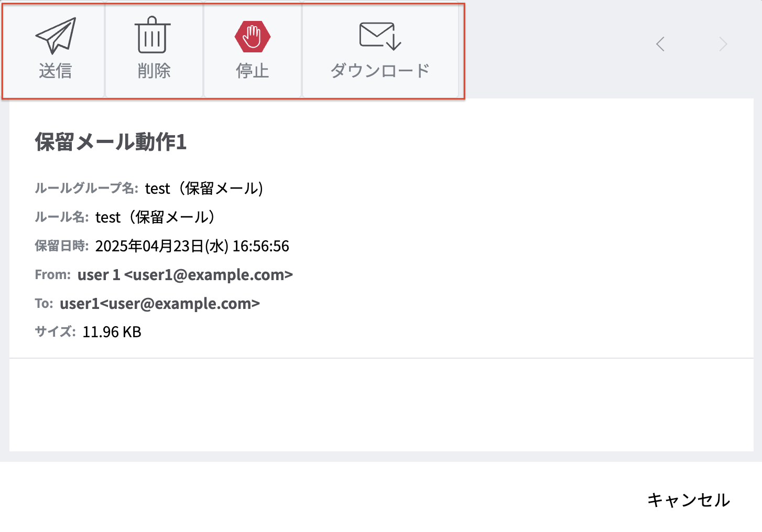Go to next mail with right chevron
Screen dimensions: 762x532
point(723,44)
